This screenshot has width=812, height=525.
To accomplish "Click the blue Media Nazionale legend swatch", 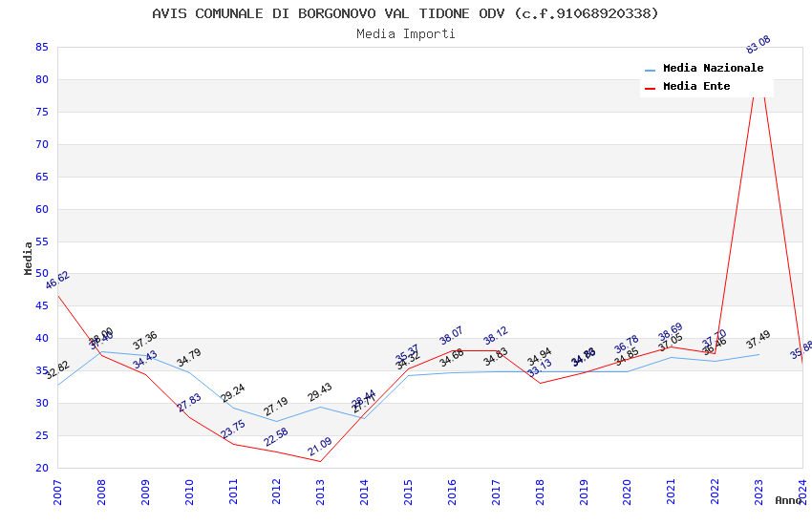I will [650, 70].
